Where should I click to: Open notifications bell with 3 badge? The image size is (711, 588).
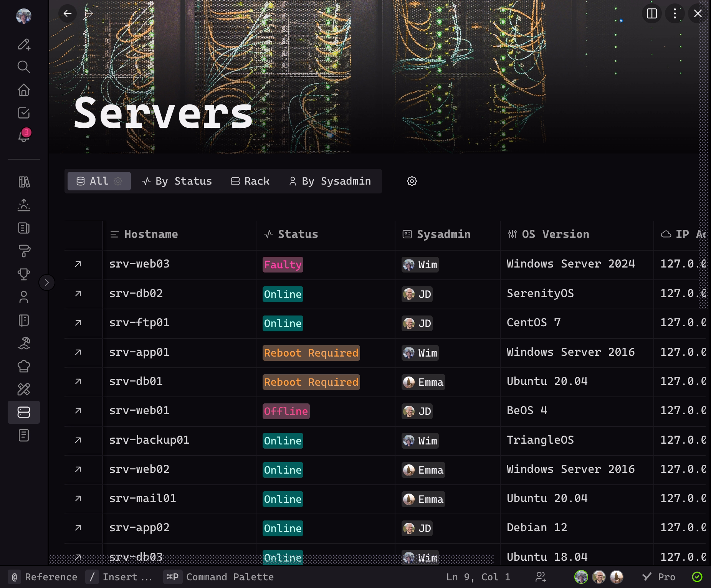coord(24,136)
